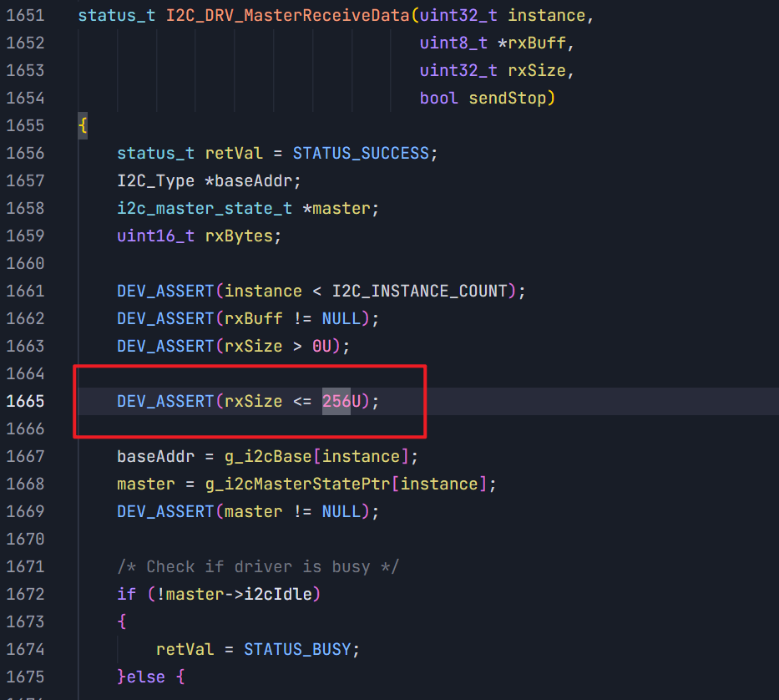Click the sendStop parameter name
This screenshot has width=779, height=700.
pyautogui.click(x=508, y=98)
